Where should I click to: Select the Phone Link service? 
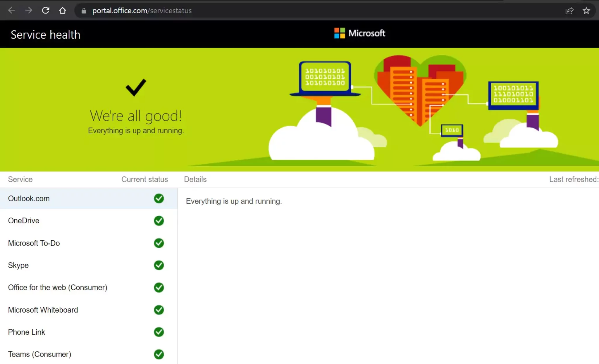click(89, 332)
